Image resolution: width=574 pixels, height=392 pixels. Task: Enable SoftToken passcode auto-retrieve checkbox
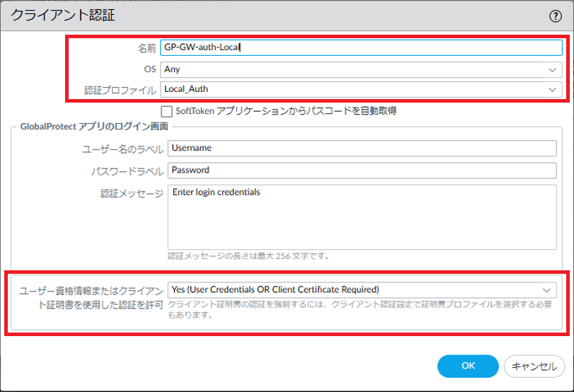click(x=166, y=111)
